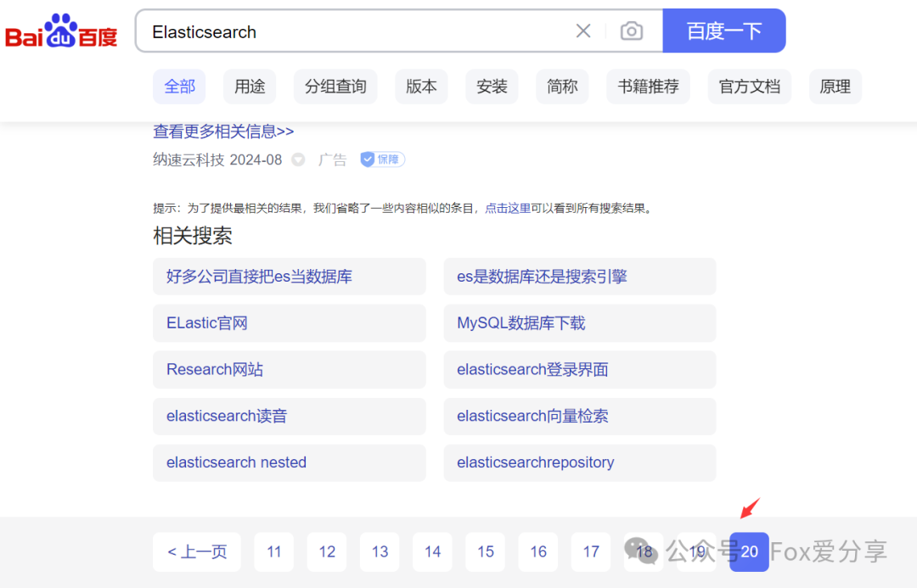The height and width of the screenshot is (588, 917).
Task: Open related search MySQL数据库下载
Action: click(580, 323)
